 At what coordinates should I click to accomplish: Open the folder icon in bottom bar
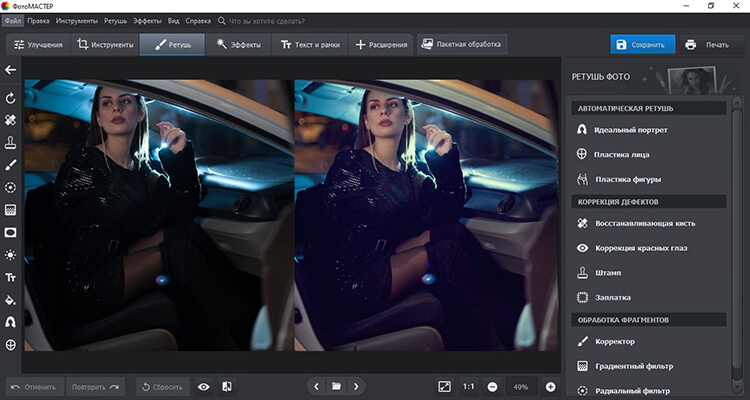tap(336, 386)
